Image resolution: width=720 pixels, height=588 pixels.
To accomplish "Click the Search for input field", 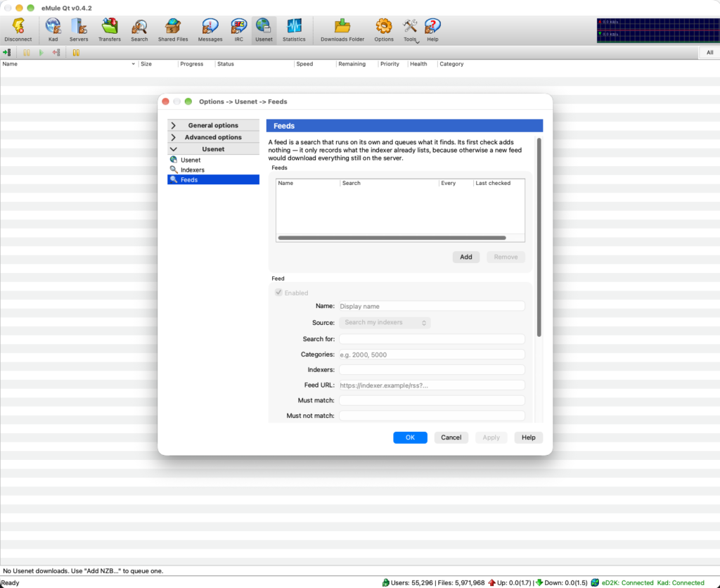I will click(x=432, y=339).
